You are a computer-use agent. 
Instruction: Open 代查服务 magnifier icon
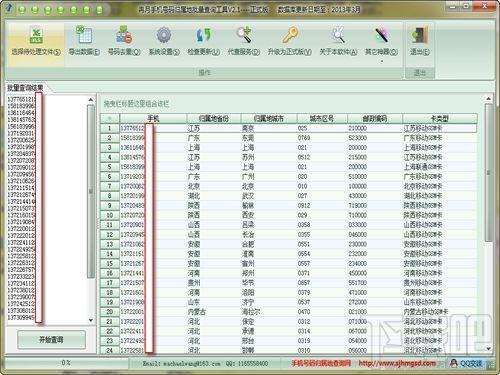point(244,35)
